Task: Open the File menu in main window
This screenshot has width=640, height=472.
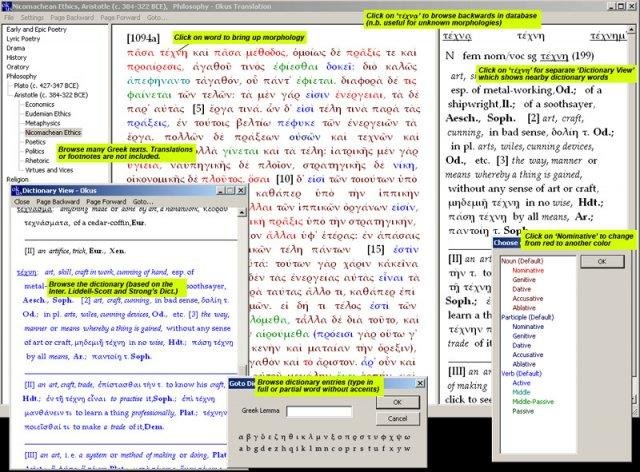Action: pyautogui.click(x=10, y=18)
